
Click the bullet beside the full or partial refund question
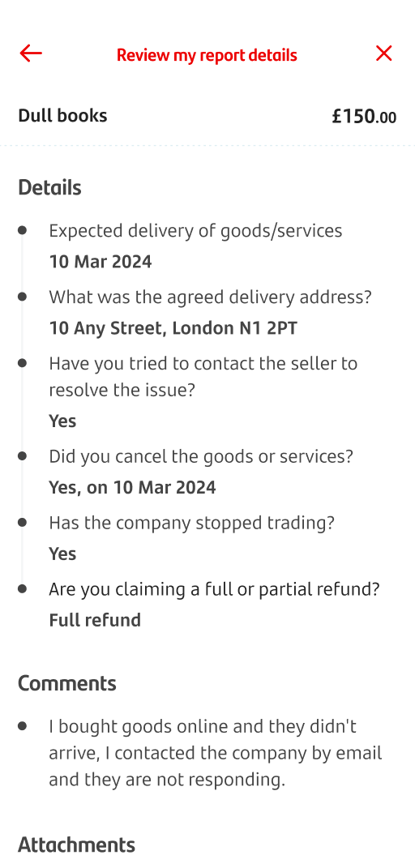pyautogui.click(x=22, y=589)
